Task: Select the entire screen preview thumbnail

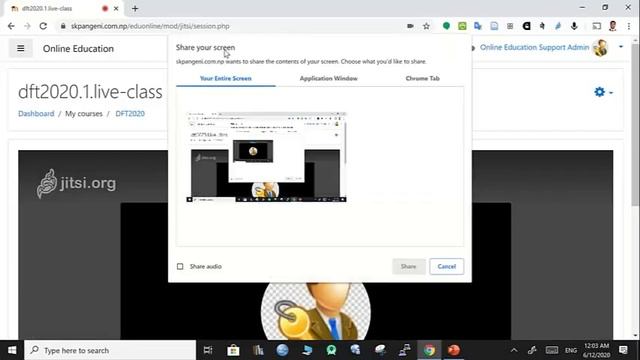Action: click(x=266, y=157)
